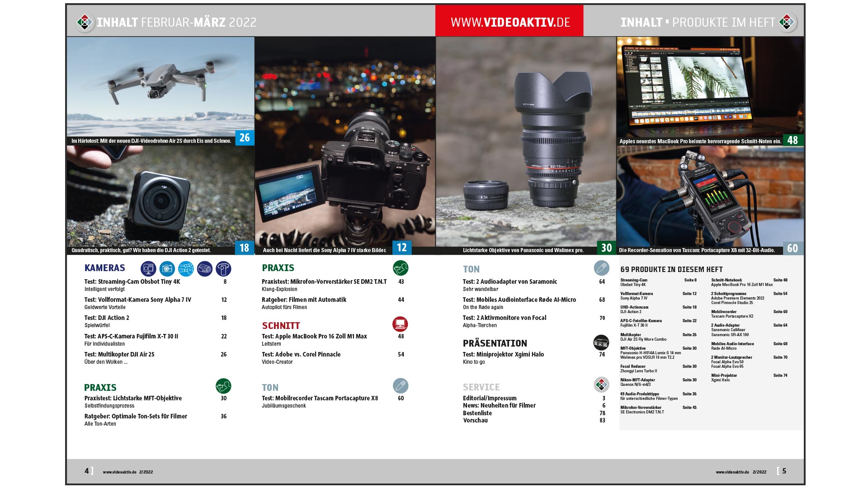Click page number badge 30 on the lens photo

606,248
